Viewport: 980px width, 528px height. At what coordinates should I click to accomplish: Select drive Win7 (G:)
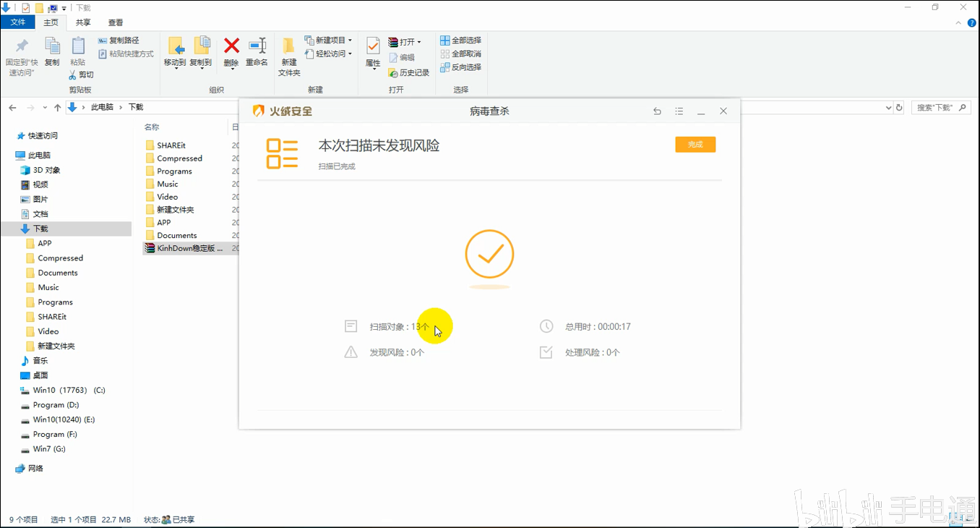(x=43, y=449)
